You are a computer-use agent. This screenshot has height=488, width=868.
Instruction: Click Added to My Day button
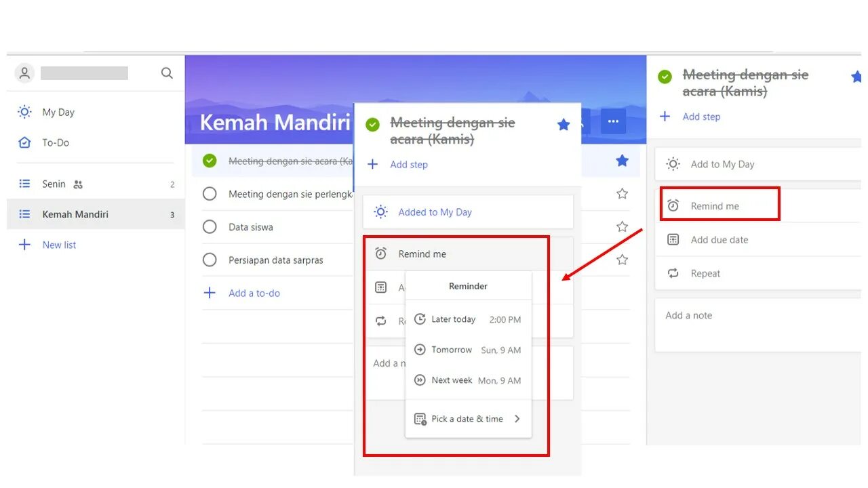468,212
